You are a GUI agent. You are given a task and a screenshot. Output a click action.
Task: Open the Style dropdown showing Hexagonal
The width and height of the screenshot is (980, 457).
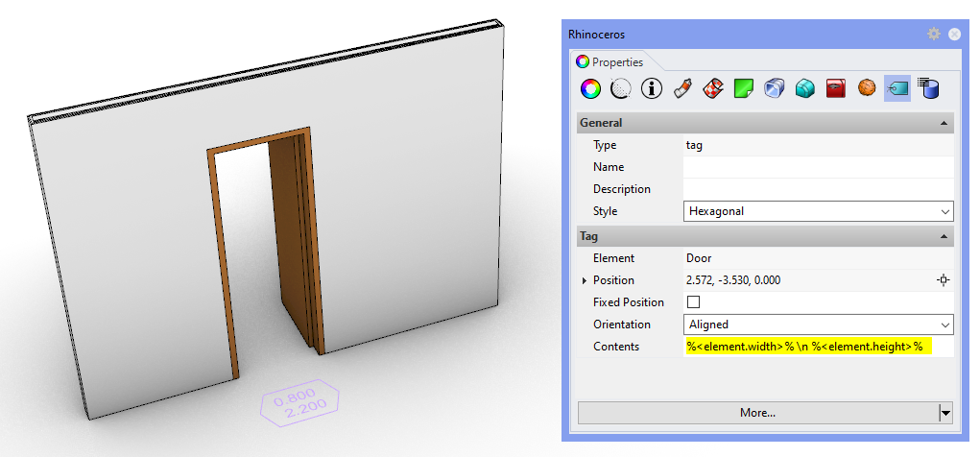pyautogui.click(x=819, y=211)
